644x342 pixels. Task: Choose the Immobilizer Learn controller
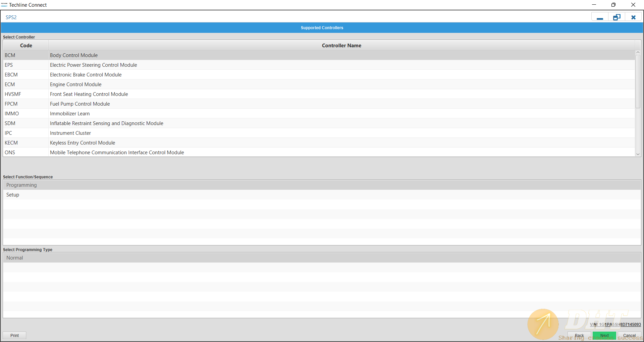tap(70, 114)
